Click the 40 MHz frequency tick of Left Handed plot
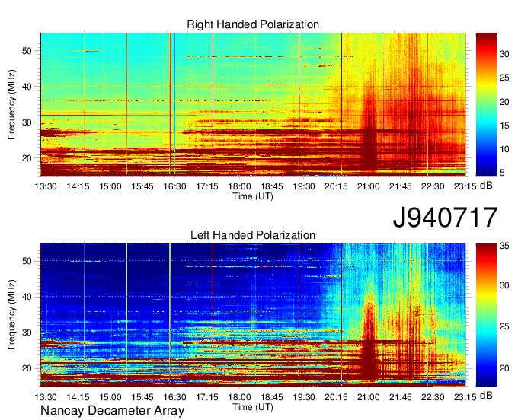 coord(27,297)
